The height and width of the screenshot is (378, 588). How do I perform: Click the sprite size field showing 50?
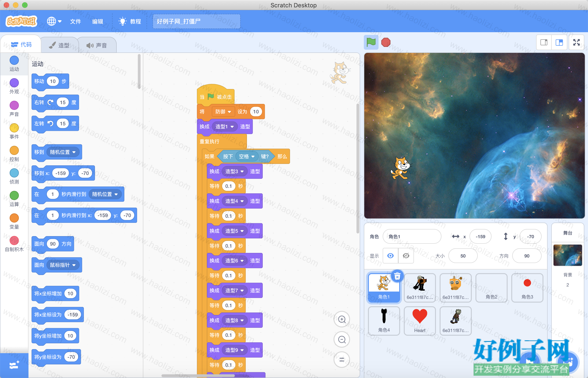tap(463, 256)
